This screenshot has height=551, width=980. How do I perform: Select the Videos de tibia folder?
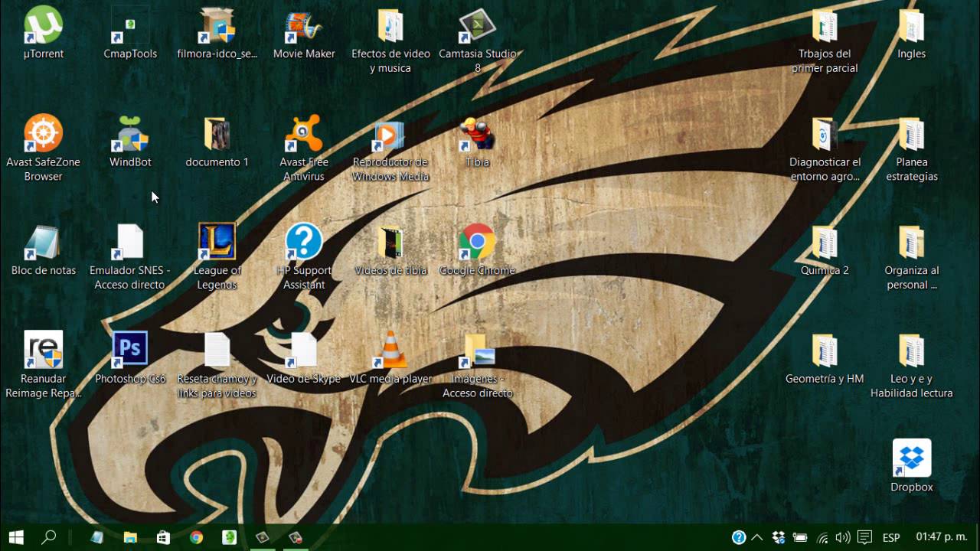(x=390, y=250)
